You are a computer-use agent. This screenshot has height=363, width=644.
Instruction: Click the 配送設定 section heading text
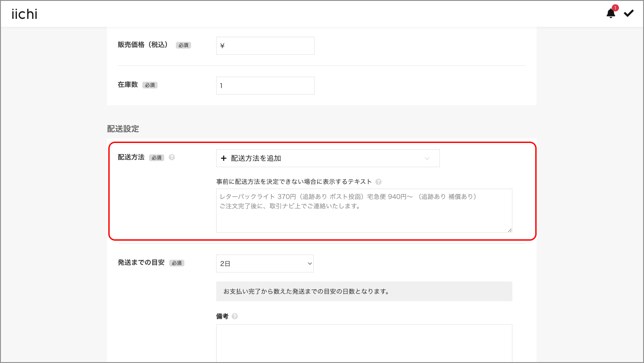point(123,129)
